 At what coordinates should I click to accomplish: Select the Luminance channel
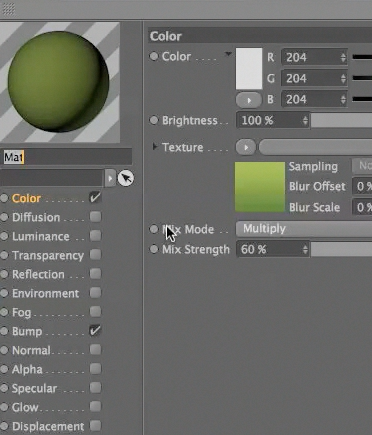[x=41, y=236]
